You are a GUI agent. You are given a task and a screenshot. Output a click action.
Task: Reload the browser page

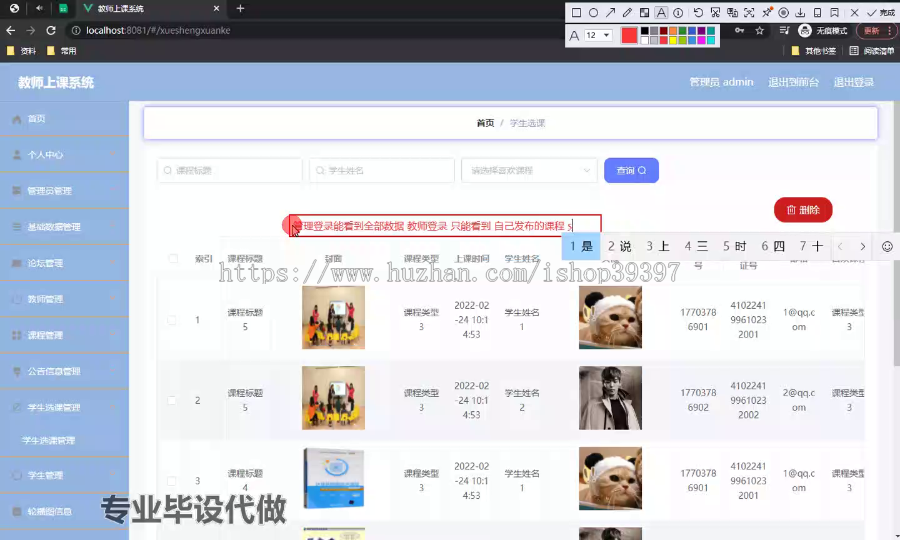pyautogui.click(x=51, y=30)
